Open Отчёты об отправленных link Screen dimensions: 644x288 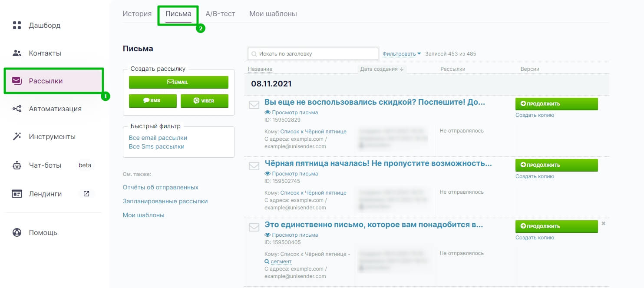(x=161, y=187)
